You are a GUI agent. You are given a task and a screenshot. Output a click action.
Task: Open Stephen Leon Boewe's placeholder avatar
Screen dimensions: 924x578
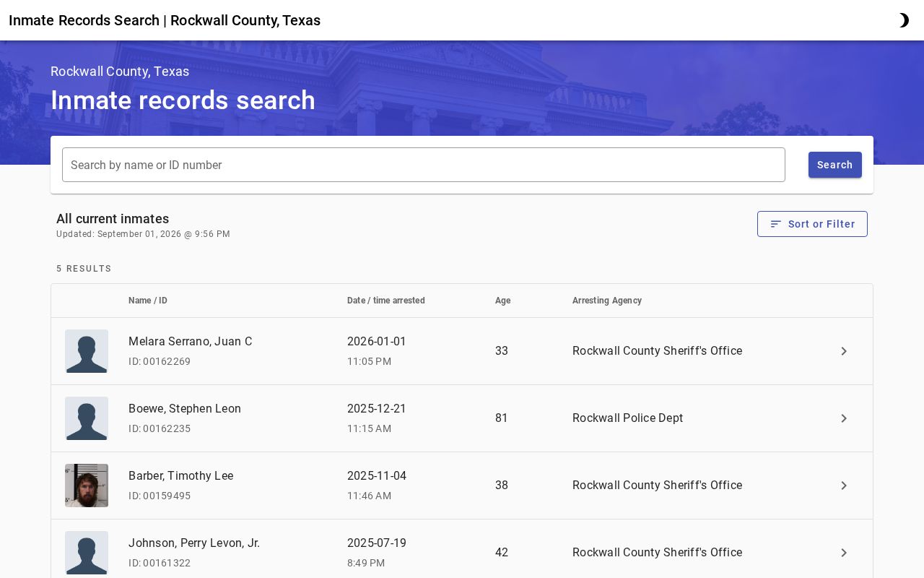point(87,418)
